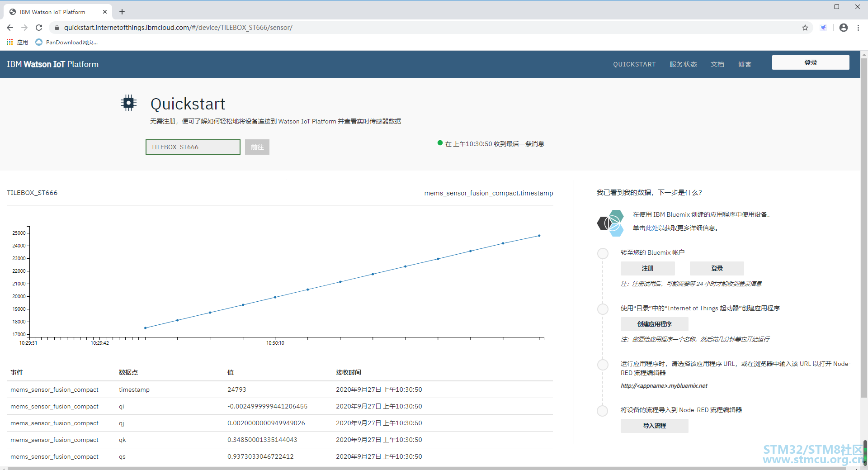Open the 文档 nav item

(717, 64)
